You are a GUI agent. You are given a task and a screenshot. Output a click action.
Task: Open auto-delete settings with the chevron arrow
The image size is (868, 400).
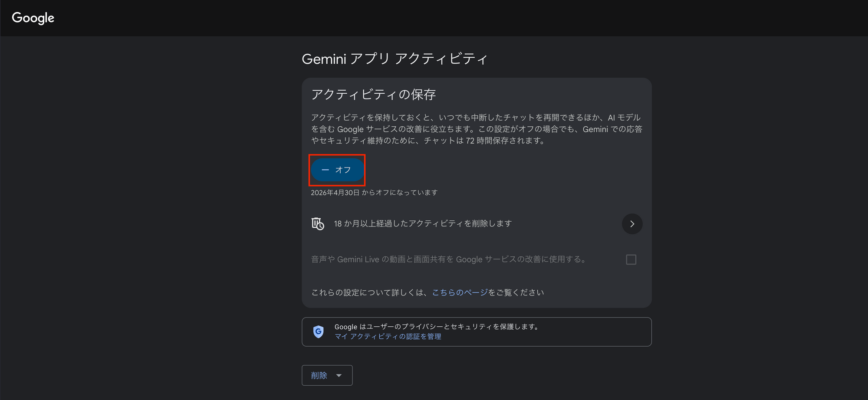click(x=632, y=224)
